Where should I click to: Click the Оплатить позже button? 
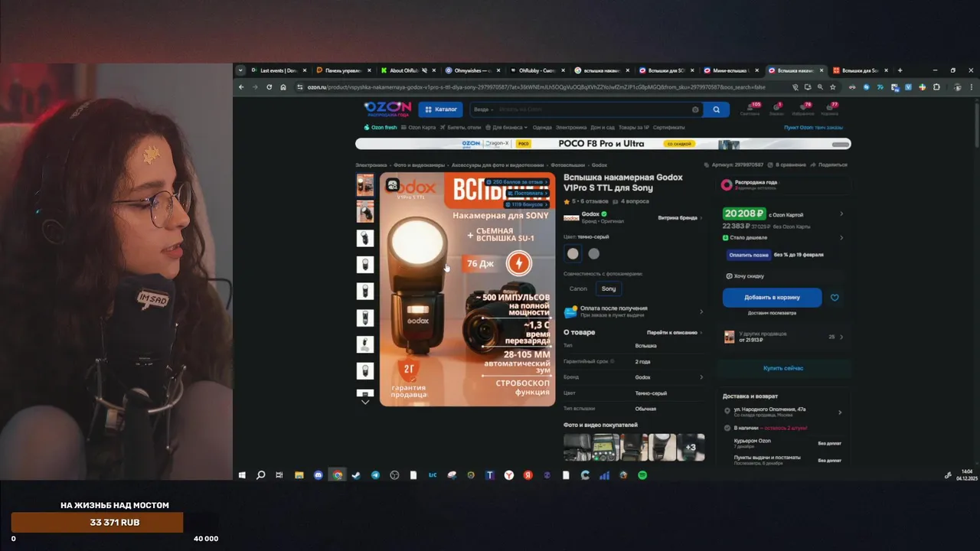[x=749, y=255]
